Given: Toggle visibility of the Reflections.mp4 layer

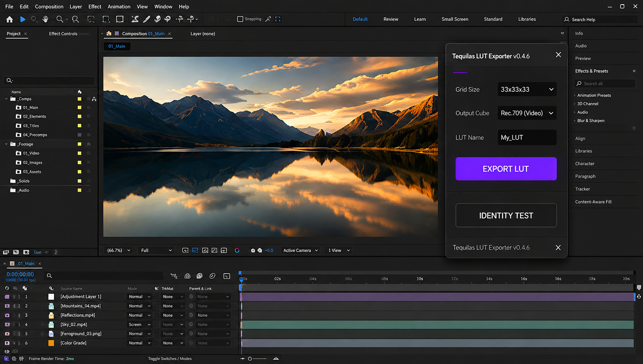Looking at the screenshot, I should (x=7, y=315).
